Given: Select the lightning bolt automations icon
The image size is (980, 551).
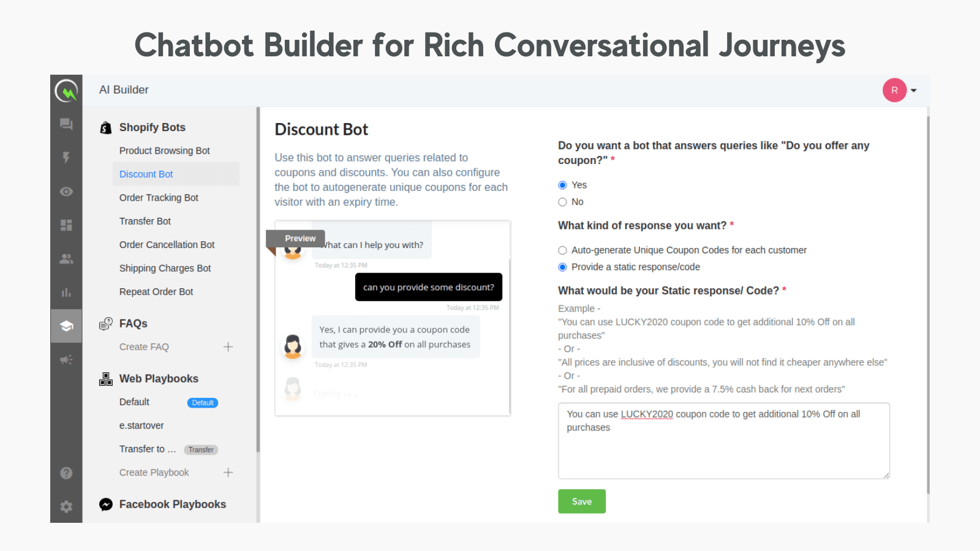Looking at the screenshot, I should click(x=66, y=157).
